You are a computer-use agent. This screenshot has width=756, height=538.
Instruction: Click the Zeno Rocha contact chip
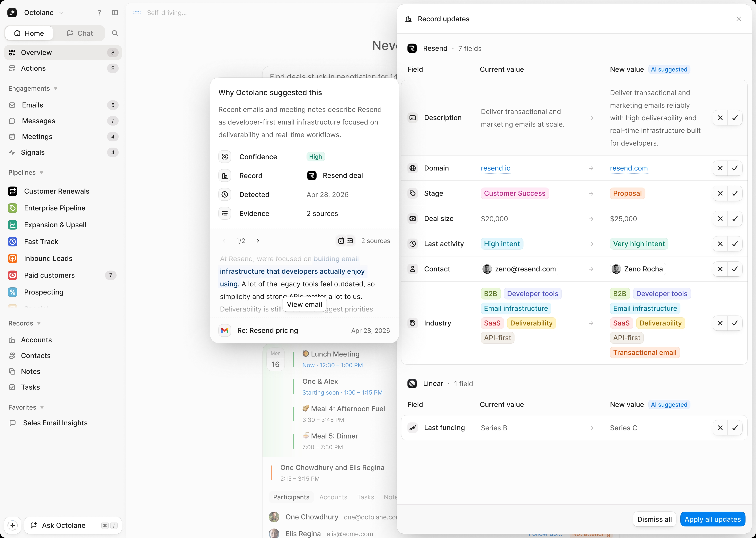(638, 269)
